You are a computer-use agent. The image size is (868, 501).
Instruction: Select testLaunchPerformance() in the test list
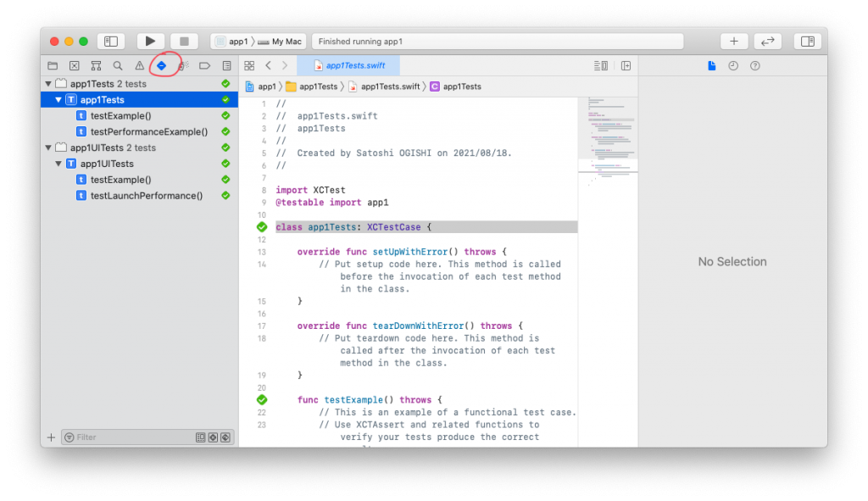pos(147,196)
